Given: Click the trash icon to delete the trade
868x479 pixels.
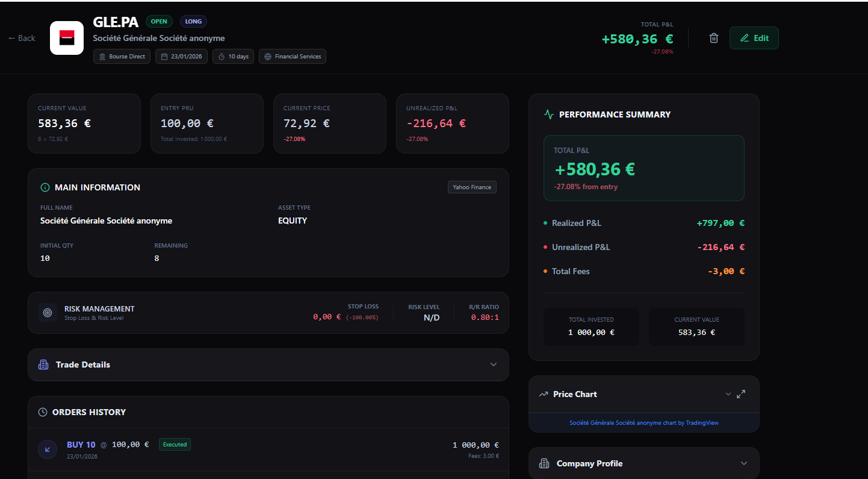Looking at the screenshot, I should [713, 37].
